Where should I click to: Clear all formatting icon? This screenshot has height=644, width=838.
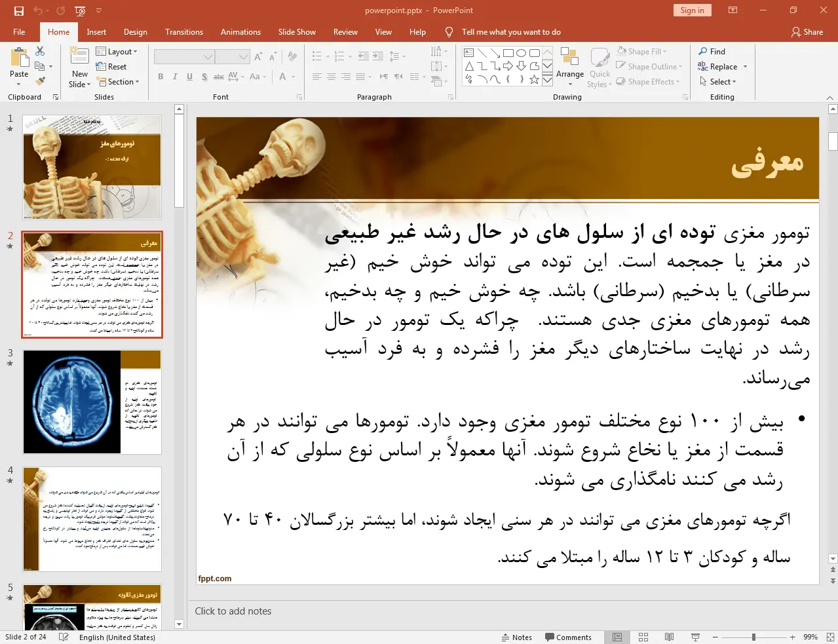point(292,57)
